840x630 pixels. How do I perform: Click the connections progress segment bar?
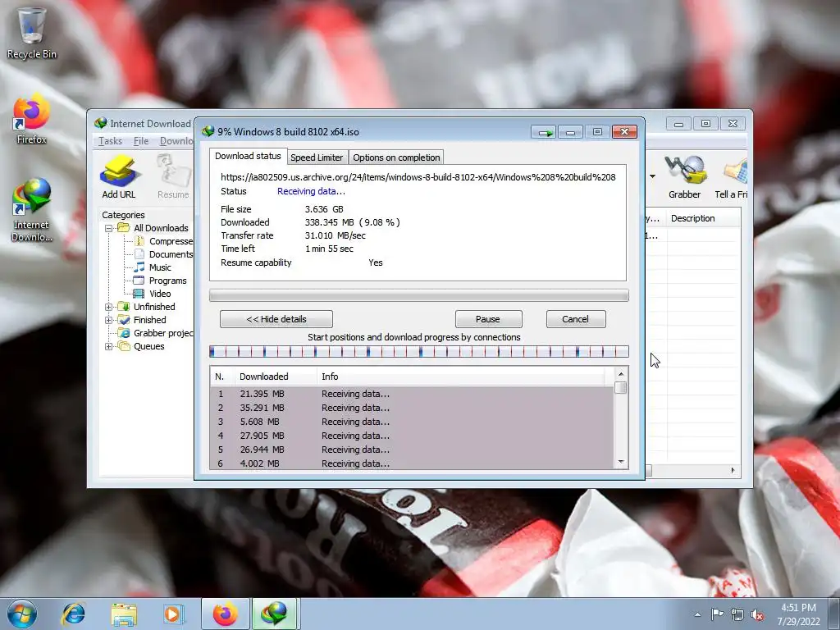419,351
